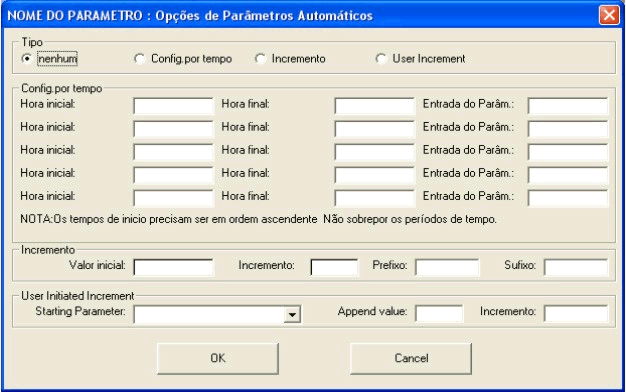Close the dialog with the red X
The image size is (626, 392).
(x=609, y=15)
